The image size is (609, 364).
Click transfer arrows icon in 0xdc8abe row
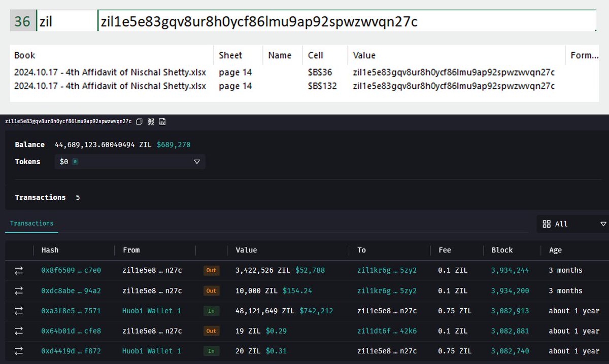tap(19, 290)
